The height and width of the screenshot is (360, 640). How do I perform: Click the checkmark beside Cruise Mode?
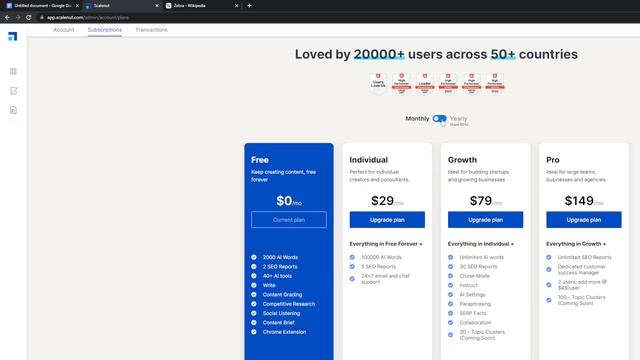(x=451, y=276)
